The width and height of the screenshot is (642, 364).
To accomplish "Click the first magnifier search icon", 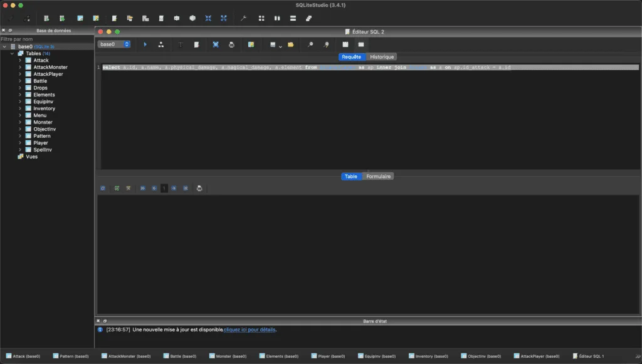I will tap(310, 44).
